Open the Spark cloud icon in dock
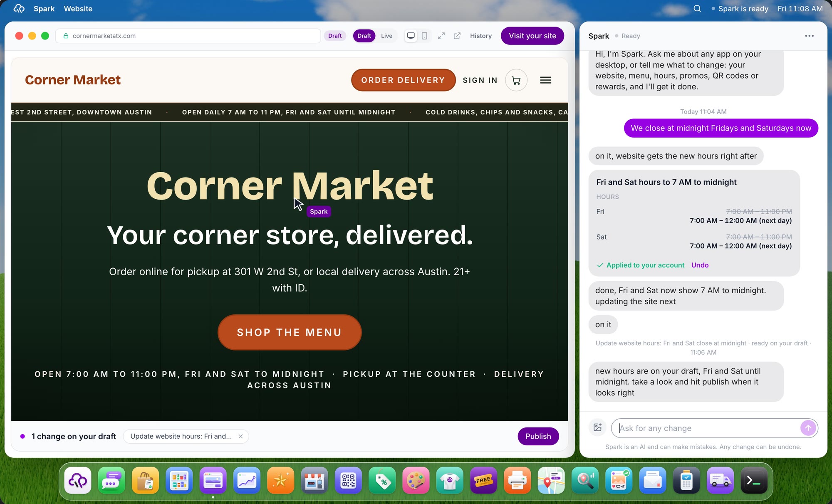The height and width of the screenshot is (504, 832). pyautogui.click(x=78, y=481)
